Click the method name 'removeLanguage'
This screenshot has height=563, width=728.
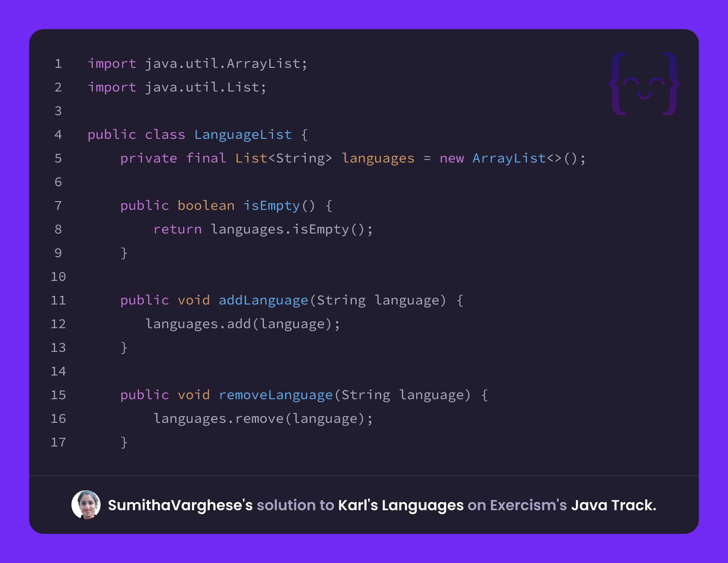point(276,395)
